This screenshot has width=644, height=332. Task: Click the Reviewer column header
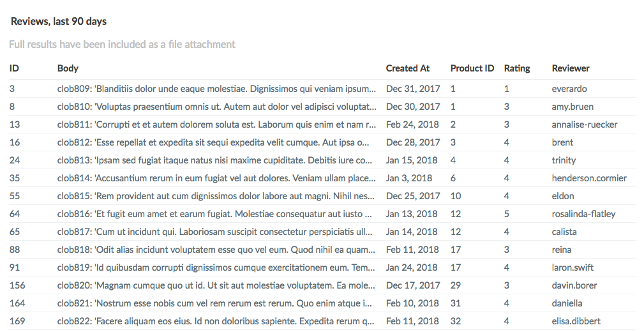[571, 68]
